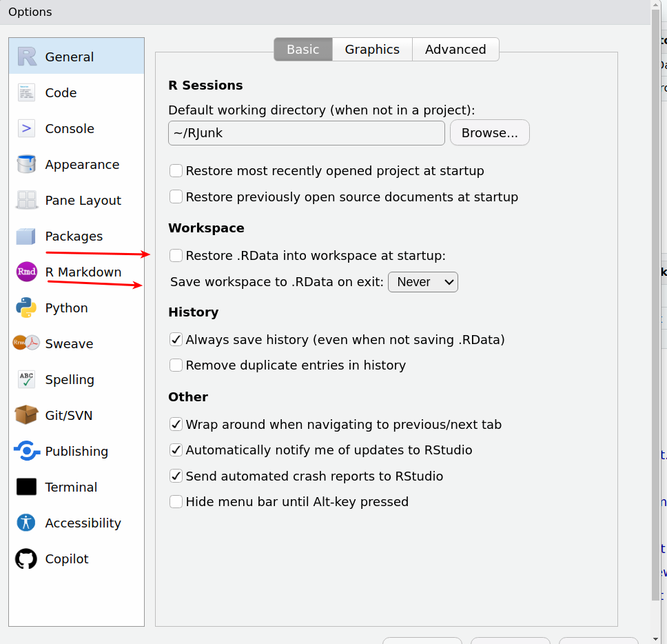Switch to the Advanced tab
The width and height of the screenshot is (667, 644).
[x=455, y=50]
